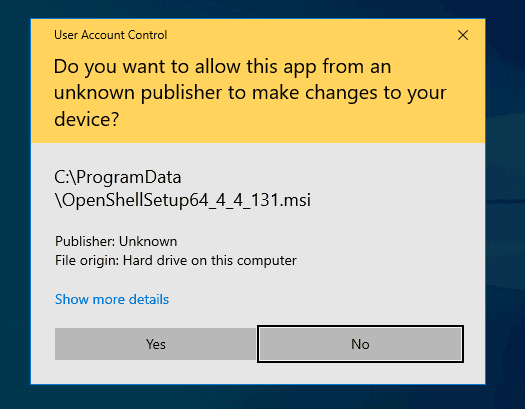This screenshot has width=525, height=409.
Task: Click the User Account Control title
Action: [110, 35]
